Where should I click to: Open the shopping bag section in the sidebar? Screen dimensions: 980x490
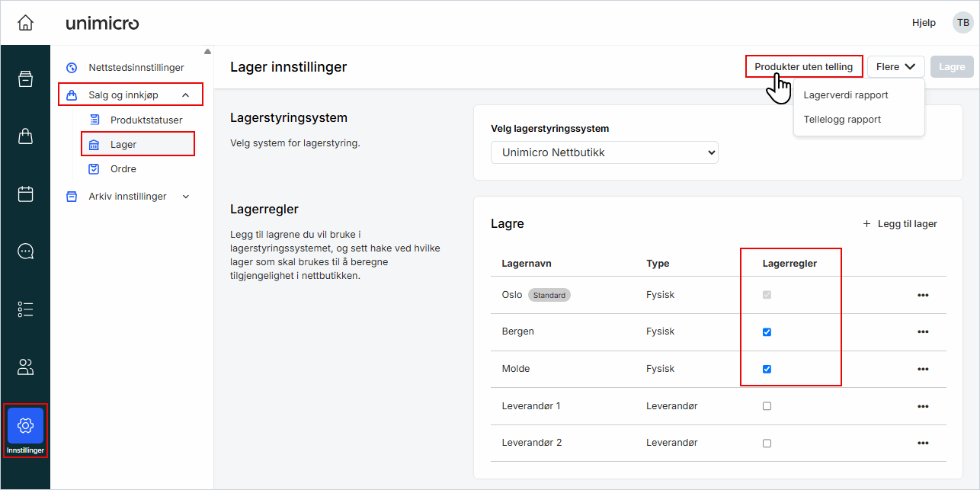[x=25, y=136]
